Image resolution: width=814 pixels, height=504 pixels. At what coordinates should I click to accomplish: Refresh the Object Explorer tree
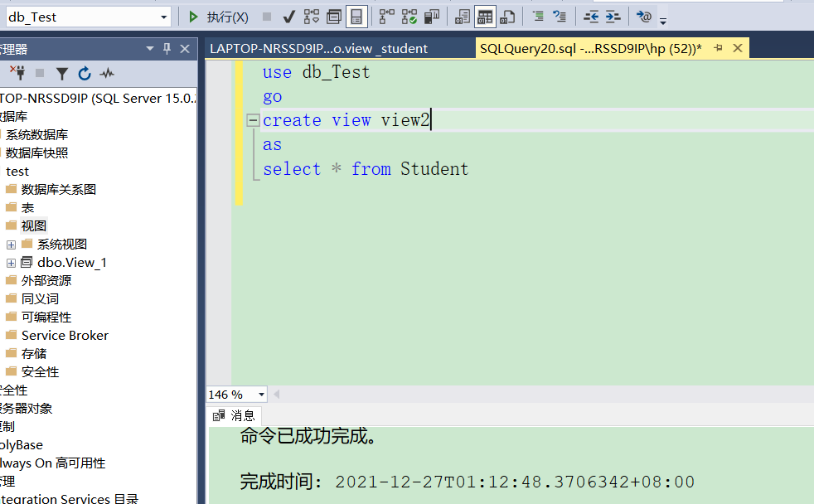coord(85,73)
